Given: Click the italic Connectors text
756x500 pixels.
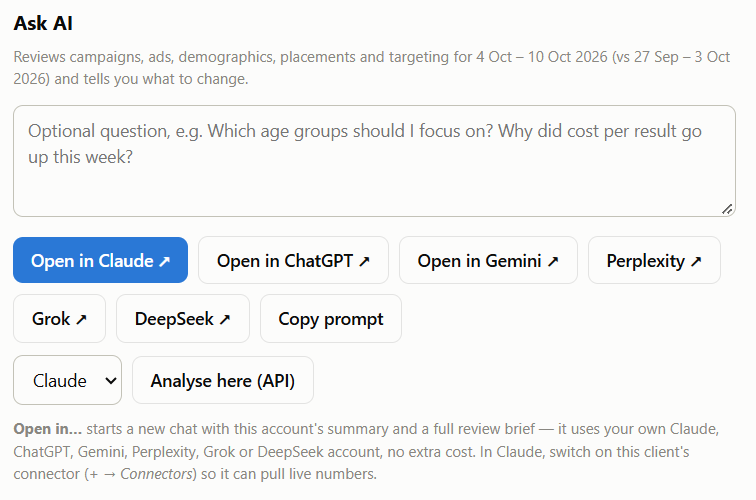Looking at the screenshot, I should tap(156, 474).
